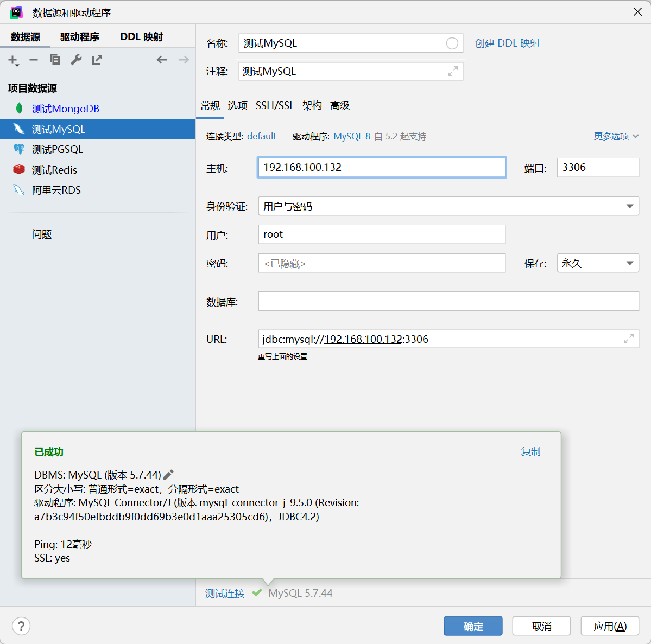Click the 名称 name input field

351,43
